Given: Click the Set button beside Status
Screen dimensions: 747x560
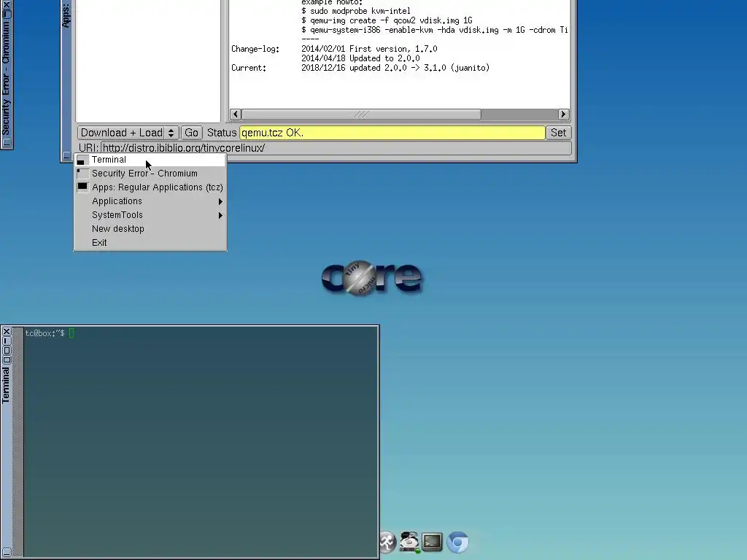Looking at the screenshot, I should 558,133.
